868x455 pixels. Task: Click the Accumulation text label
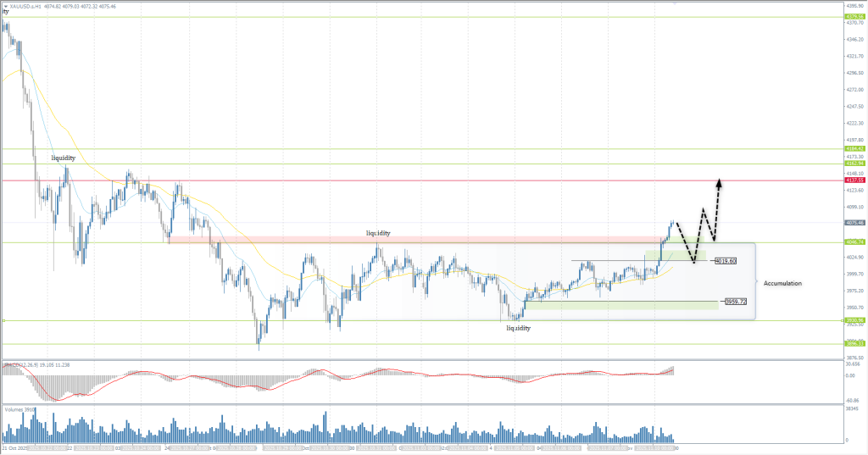point(782,283)
